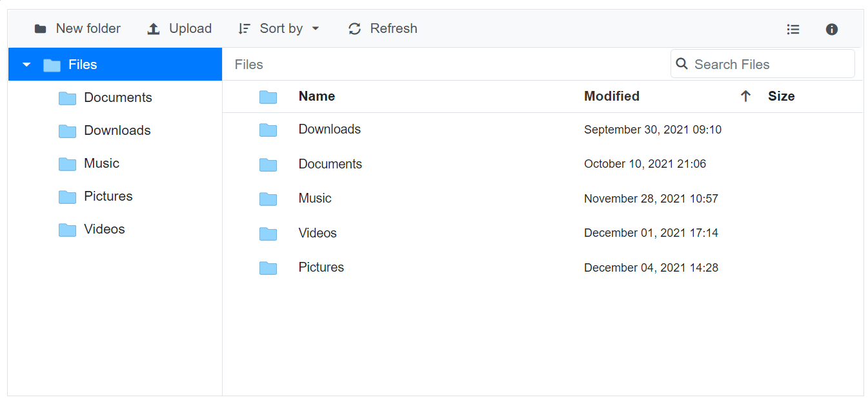Click the Videos folder icon in file list
Viewport: 868px width, 402px height.
pyautogui.click(x=268, y=234)
